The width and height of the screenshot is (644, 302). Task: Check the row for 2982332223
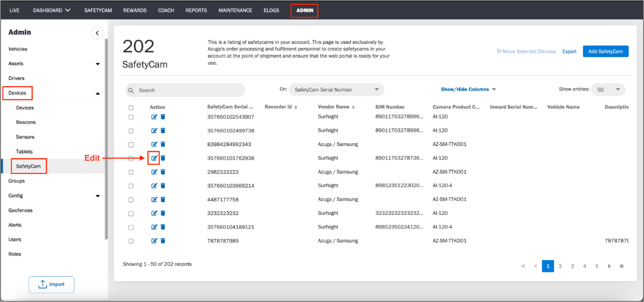(x=131, y=172)
